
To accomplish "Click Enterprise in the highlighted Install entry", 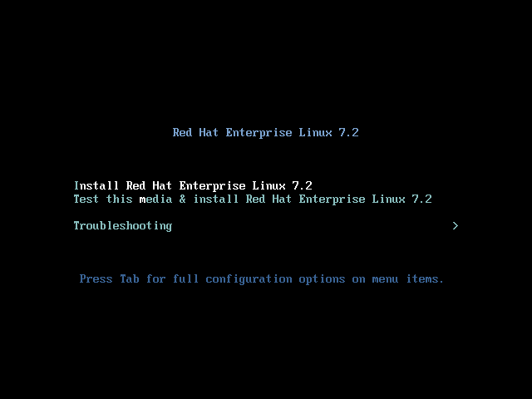I will click(x=213, y=186).
